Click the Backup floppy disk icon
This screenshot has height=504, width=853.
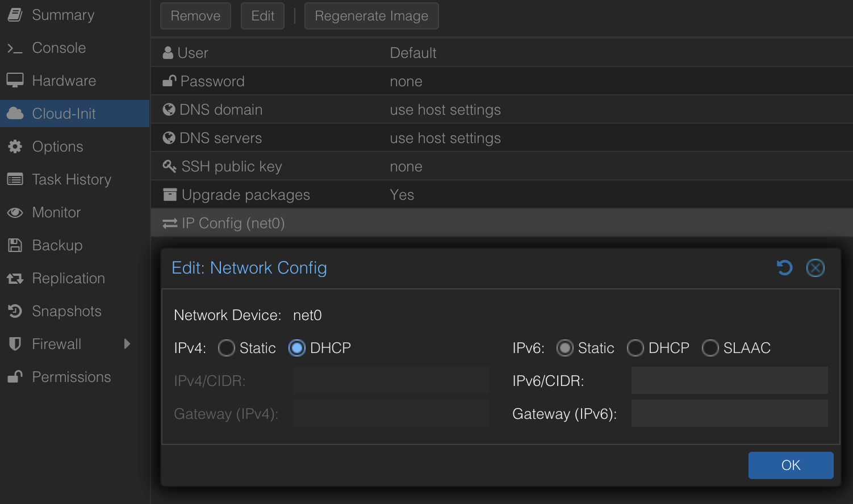click(x=15, y=245)
